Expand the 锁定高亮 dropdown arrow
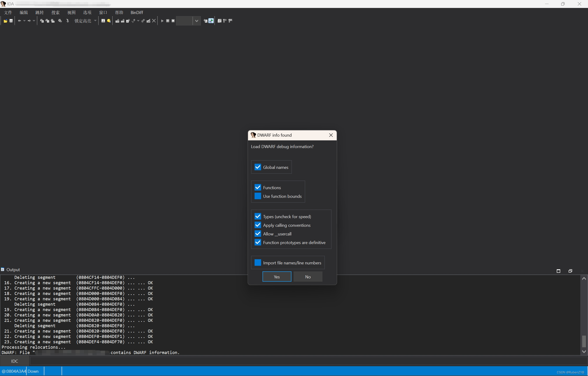588x376 pixels. click(95, 21)
